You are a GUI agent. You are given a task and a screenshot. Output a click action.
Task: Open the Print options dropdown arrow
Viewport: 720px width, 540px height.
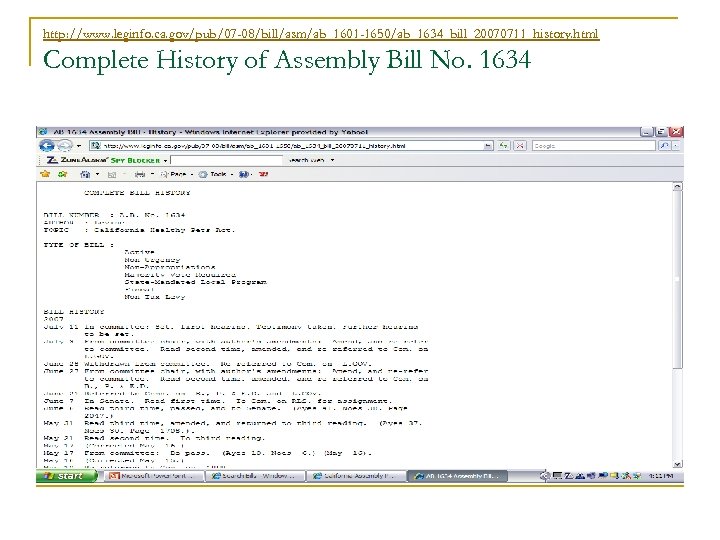pyautogui.click(x=152, y=174)
